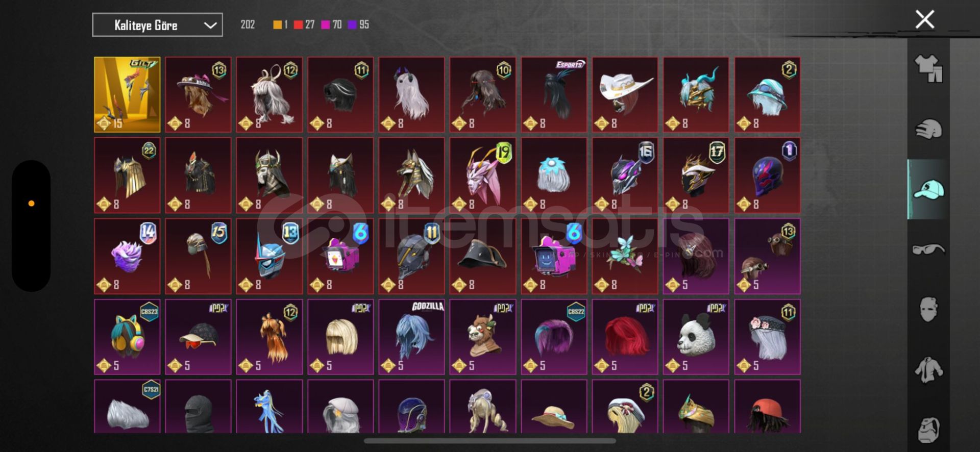Select the cap headwear category icon
The image size is (980, 452).
[x=928, y=189]
